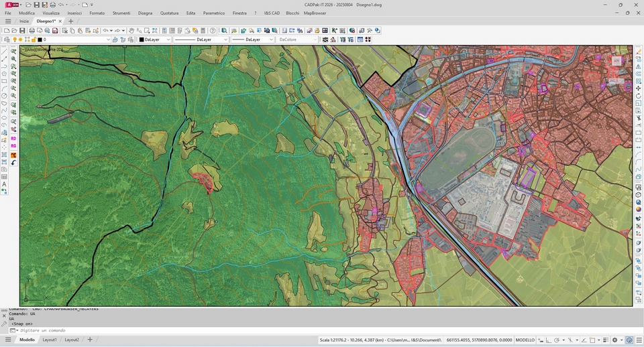This screenshot has width=644, height=347.
Task: Toggle lineweight display in status bar
Action: (x=606, y=340)
